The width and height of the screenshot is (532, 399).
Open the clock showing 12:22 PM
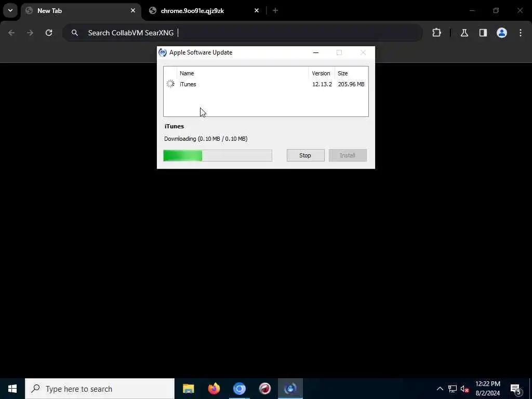coord(488,389)
